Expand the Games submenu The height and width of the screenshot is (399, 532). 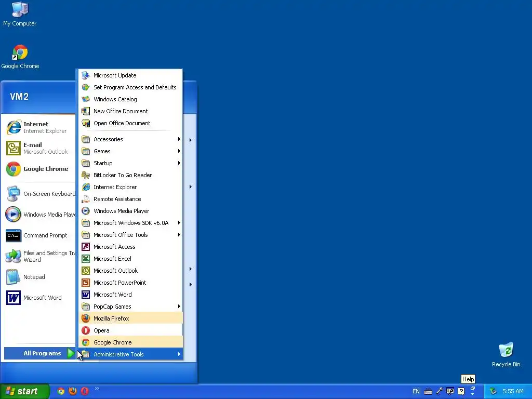click(x=130, y=151)
